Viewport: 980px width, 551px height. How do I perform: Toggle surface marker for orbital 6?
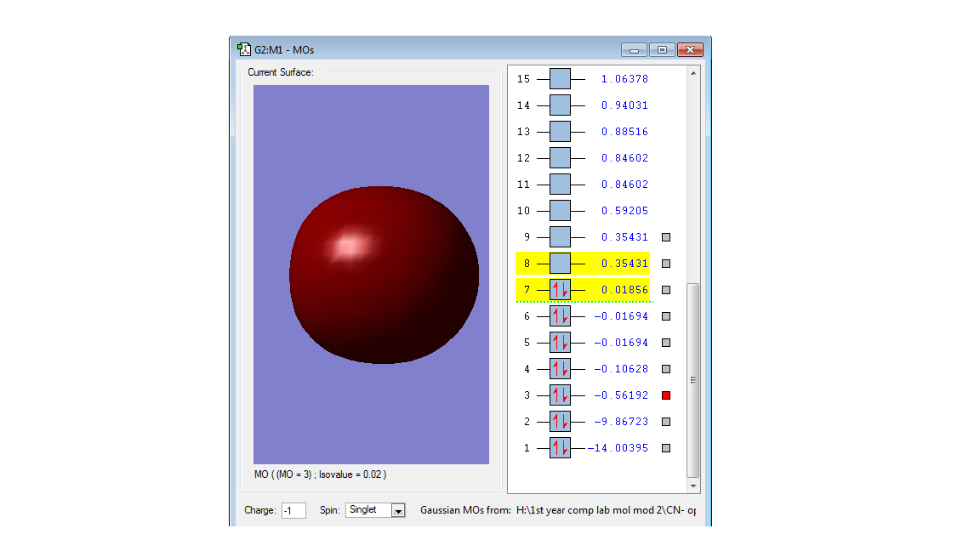coord(666,316)
